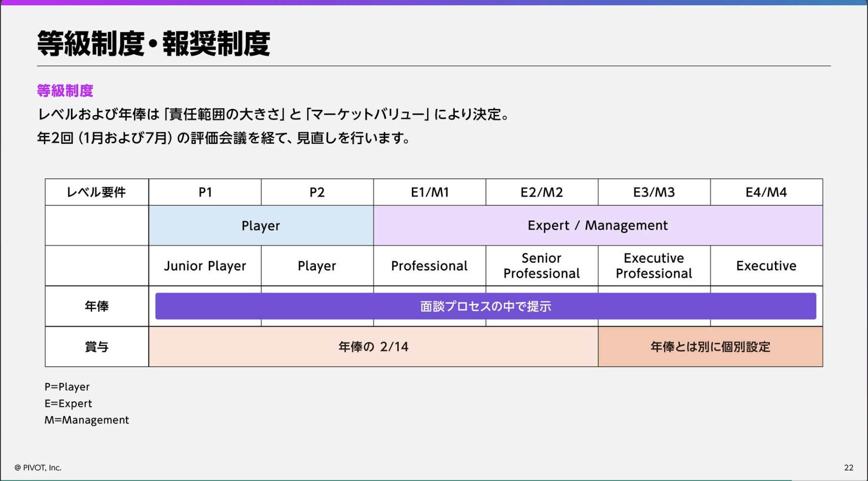Select the blue Player category cell
Image resolution: width=868 pixels, height=481 pixels.
260,226
